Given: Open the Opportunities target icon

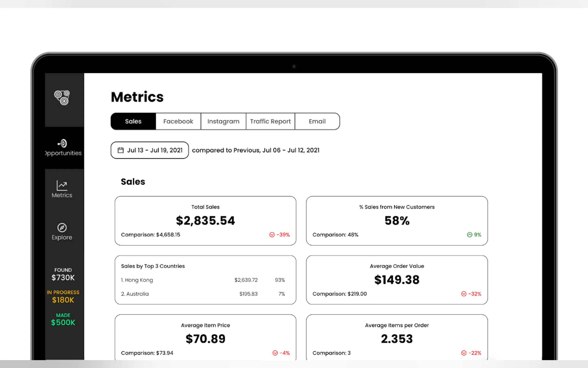Looking at the screenshot, I should (x=63, y=143).
